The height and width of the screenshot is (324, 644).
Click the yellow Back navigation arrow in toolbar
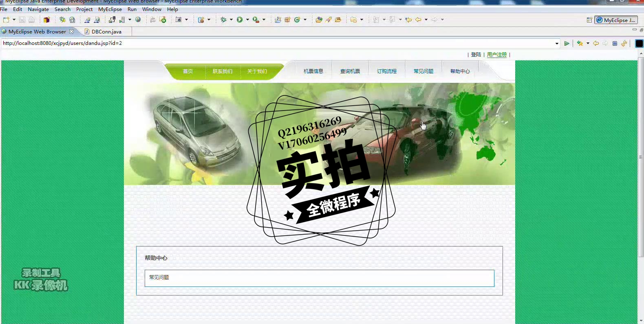(x=418, y=20)
